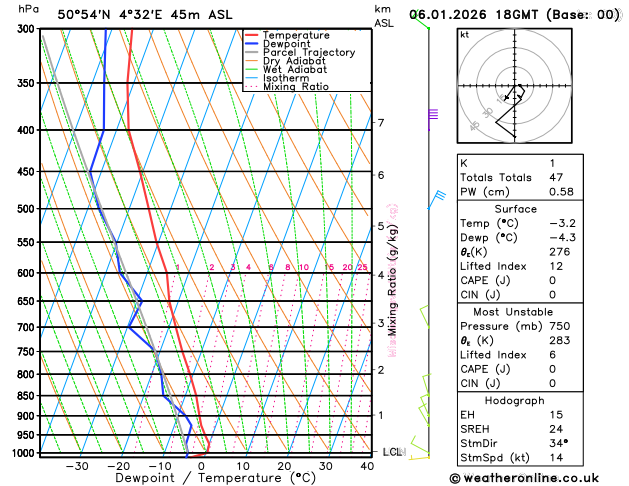Image resolution: width=629 pixels, height=486 pixels.
Task: Click the "−10" temperature axis tick label
Action: point(160,466)
